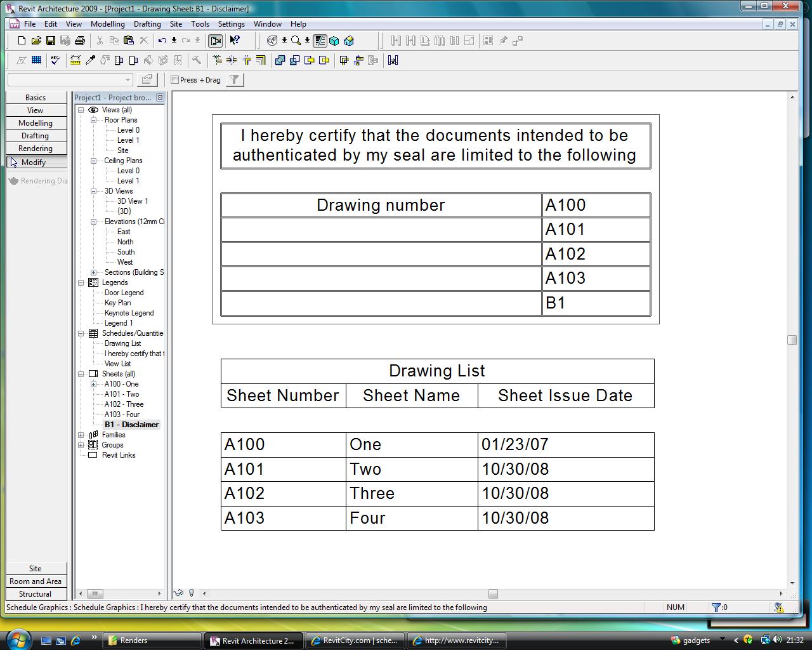Screen dimensions: 812x650
Task: Open the Drafting menu
Action: [147, 24]
